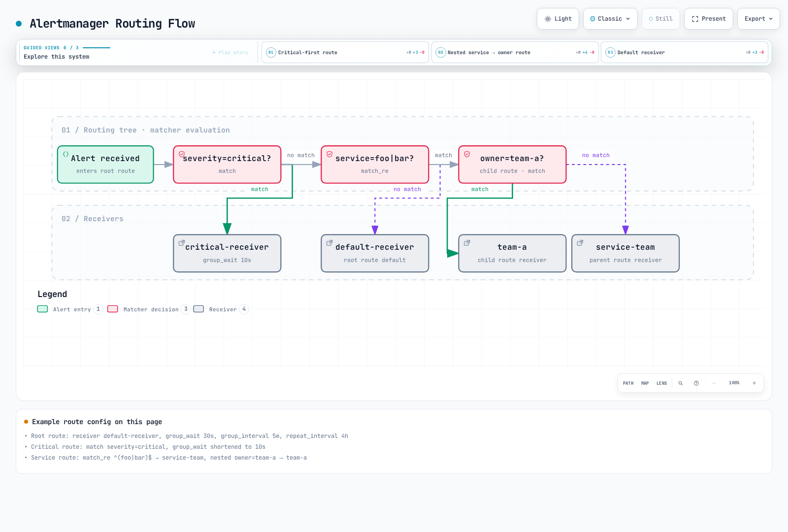Zoom in with the plus icon
Screen dimensions: 788x532
[x=754, y=383]
